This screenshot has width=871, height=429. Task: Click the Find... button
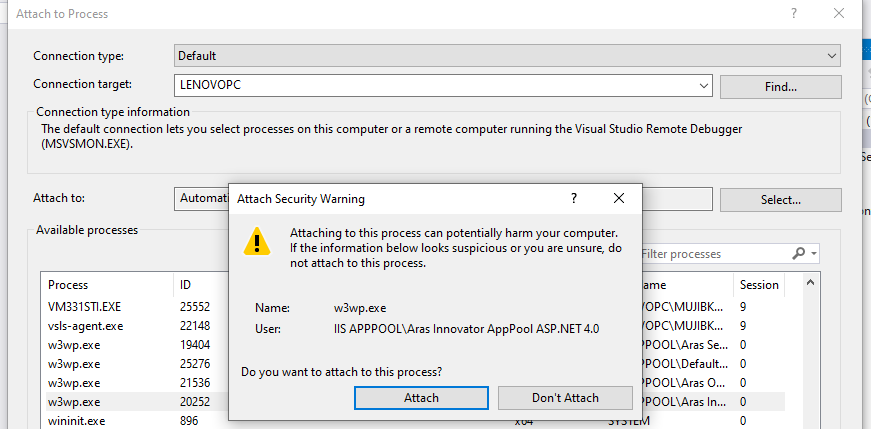tap(781, 87)
